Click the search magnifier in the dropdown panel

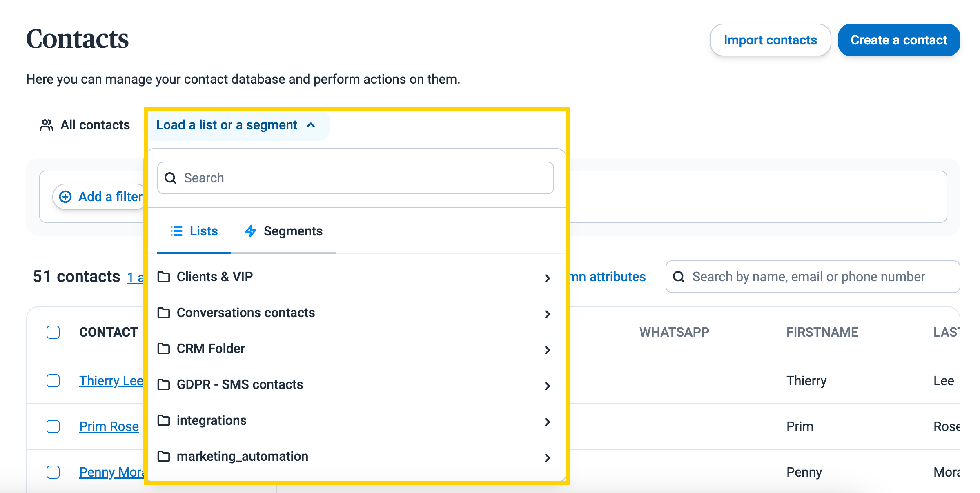[x=170, y=178]
